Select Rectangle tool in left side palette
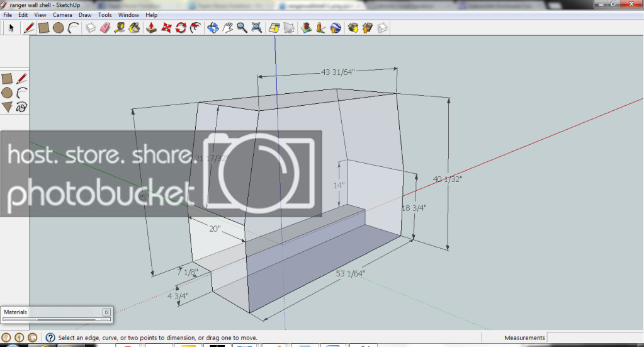Screen dimensions: 644x347 [x=7, y=79]
